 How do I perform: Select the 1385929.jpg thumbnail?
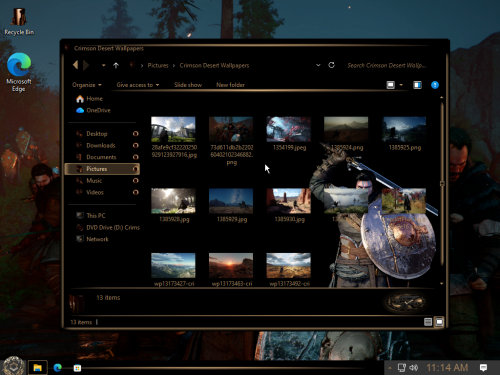(x=231, y=201)
